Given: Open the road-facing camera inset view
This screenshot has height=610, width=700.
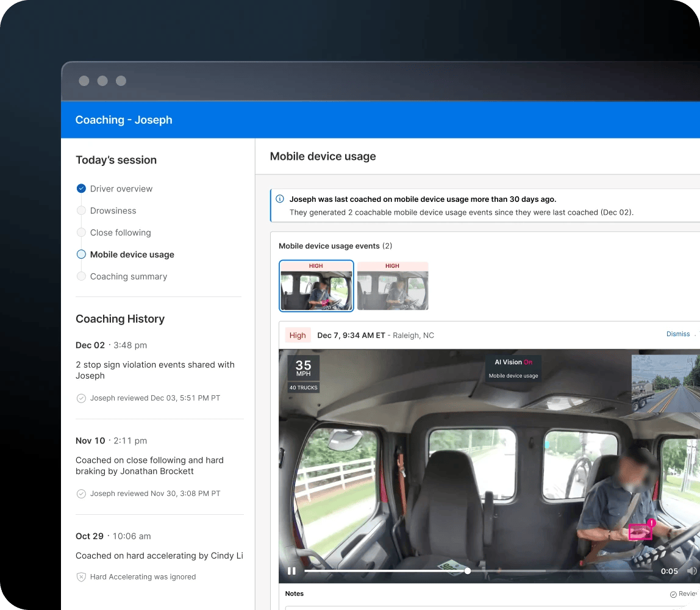Looking at the screenshot, I should [666, 384].
